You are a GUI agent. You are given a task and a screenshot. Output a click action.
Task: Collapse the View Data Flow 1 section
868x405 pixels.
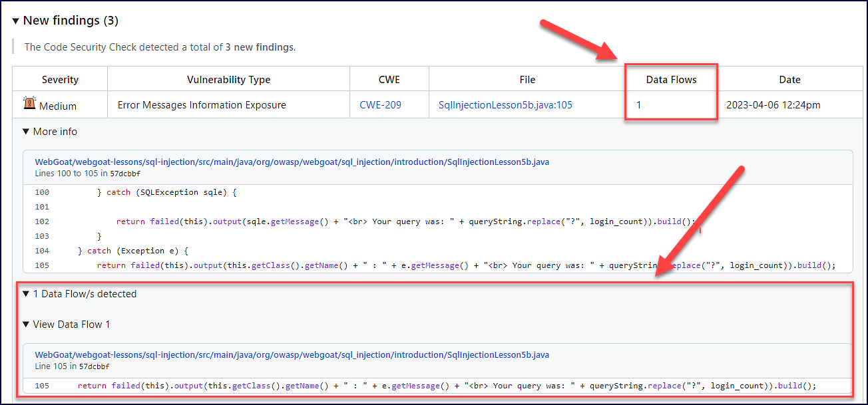(x=26, y=325)
